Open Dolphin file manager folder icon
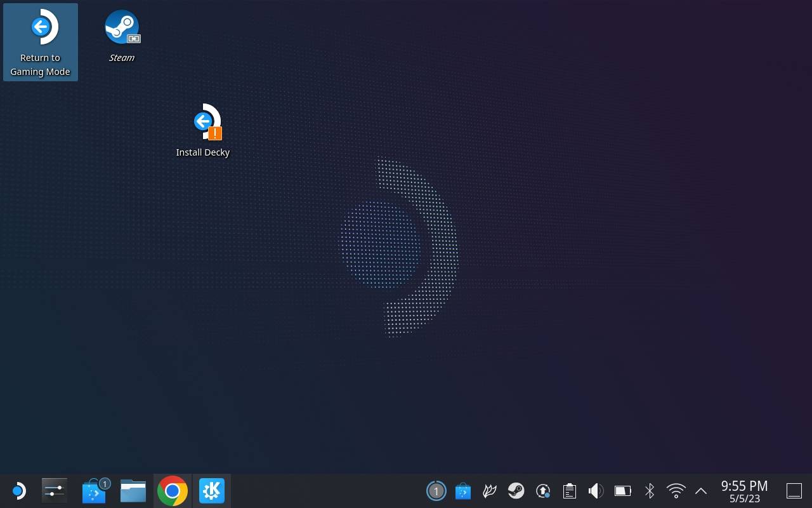 133,491
